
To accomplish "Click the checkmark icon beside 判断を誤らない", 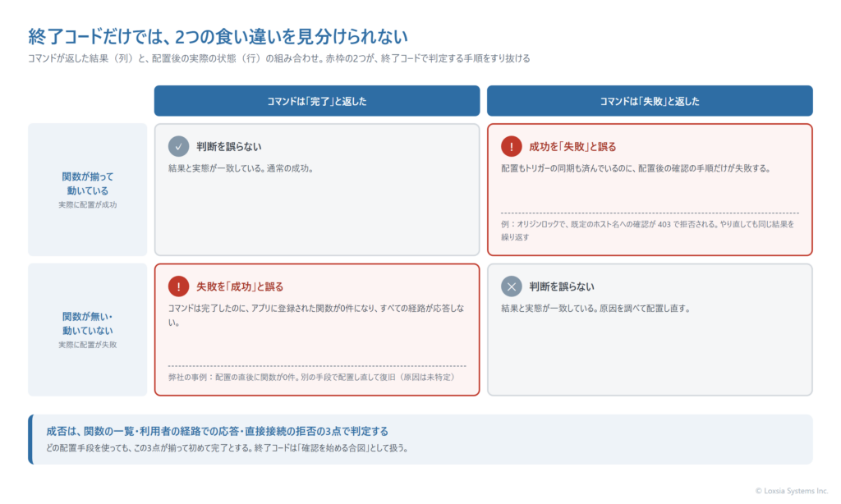I will (x=178, y=146).
